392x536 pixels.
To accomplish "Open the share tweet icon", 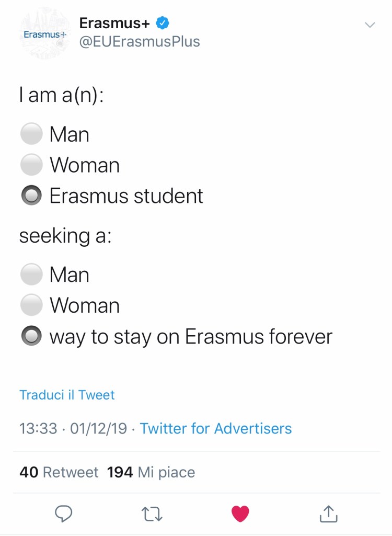I will tap(328, 514).
